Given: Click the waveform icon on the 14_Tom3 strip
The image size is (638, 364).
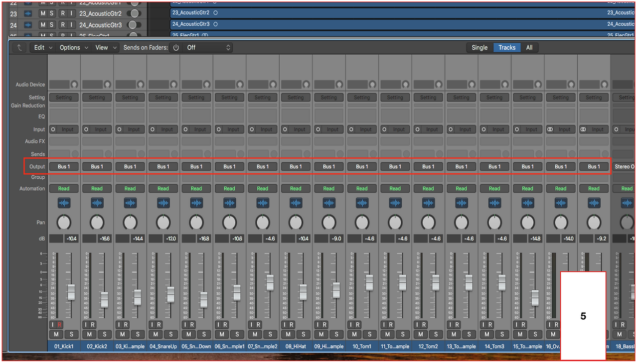Looking at the screenshot, I should [x=495, y=203].
